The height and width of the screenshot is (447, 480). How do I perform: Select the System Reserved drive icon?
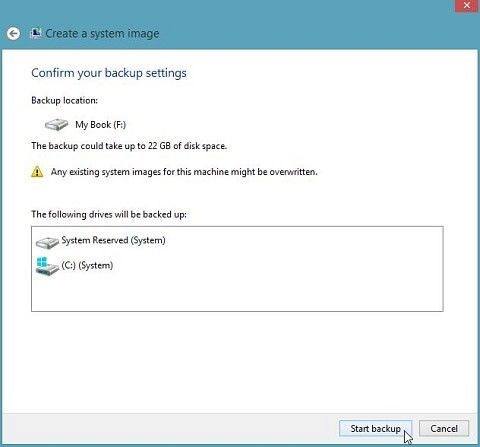(47, 242)
